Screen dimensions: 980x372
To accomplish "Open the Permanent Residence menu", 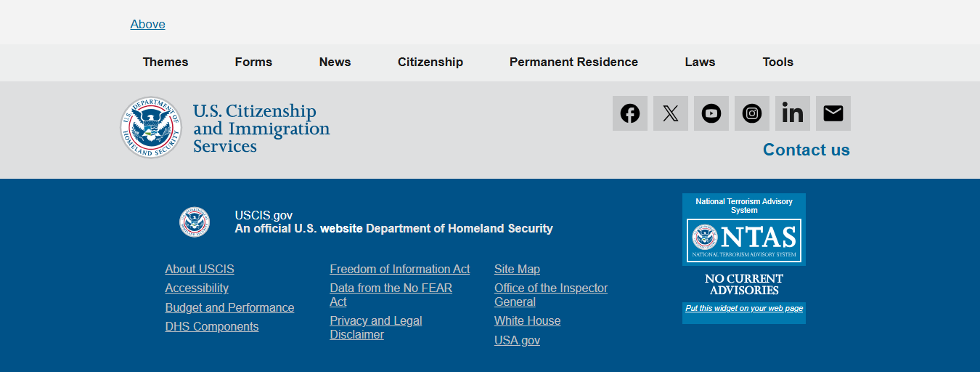I will [573, 62].
